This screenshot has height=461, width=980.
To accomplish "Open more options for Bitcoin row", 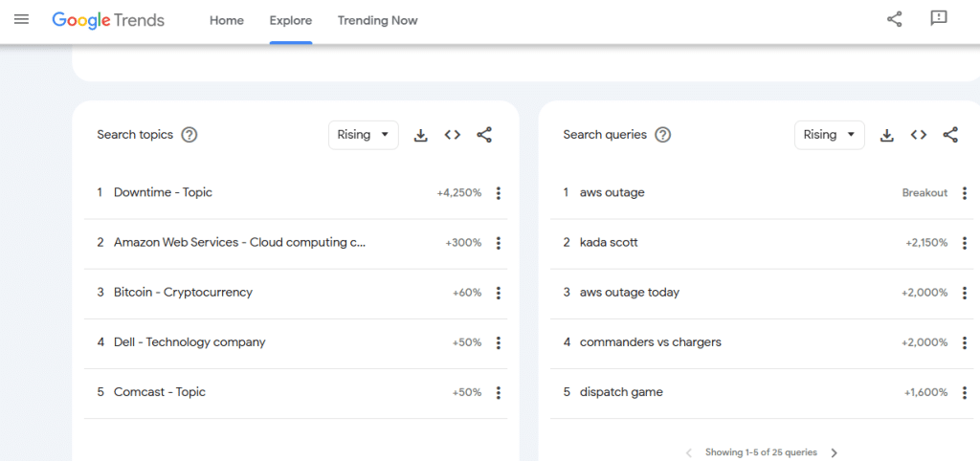I will tap(498, 293).
